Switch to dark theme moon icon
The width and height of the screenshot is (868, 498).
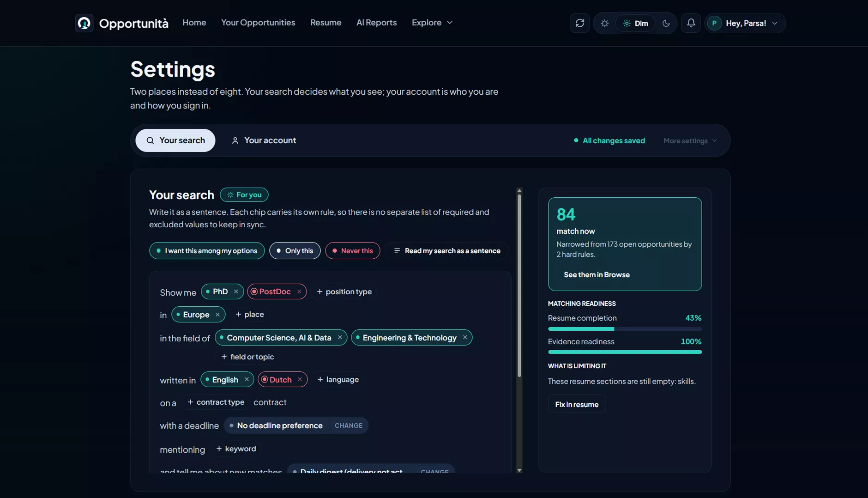(666, 23)
